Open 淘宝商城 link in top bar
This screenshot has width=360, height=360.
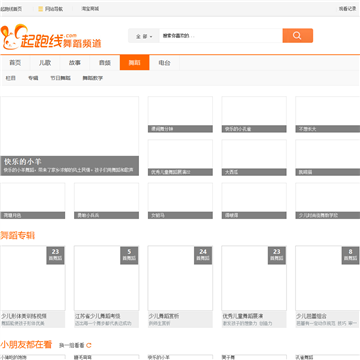(x=90, y=9)
